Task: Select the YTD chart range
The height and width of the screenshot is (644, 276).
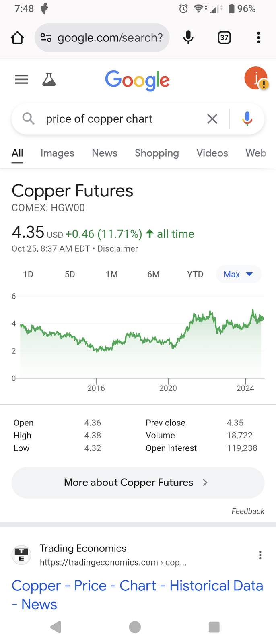Action: tap(195, 275)
